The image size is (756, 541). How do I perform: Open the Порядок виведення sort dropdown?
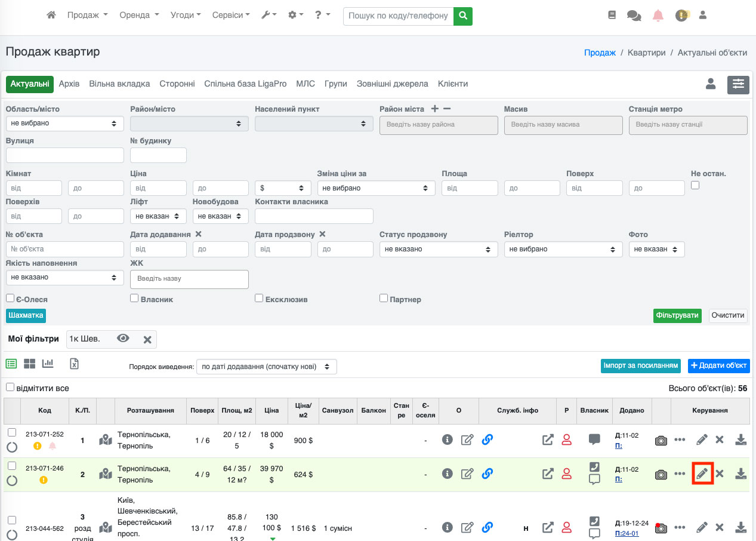tap(266, 366)
